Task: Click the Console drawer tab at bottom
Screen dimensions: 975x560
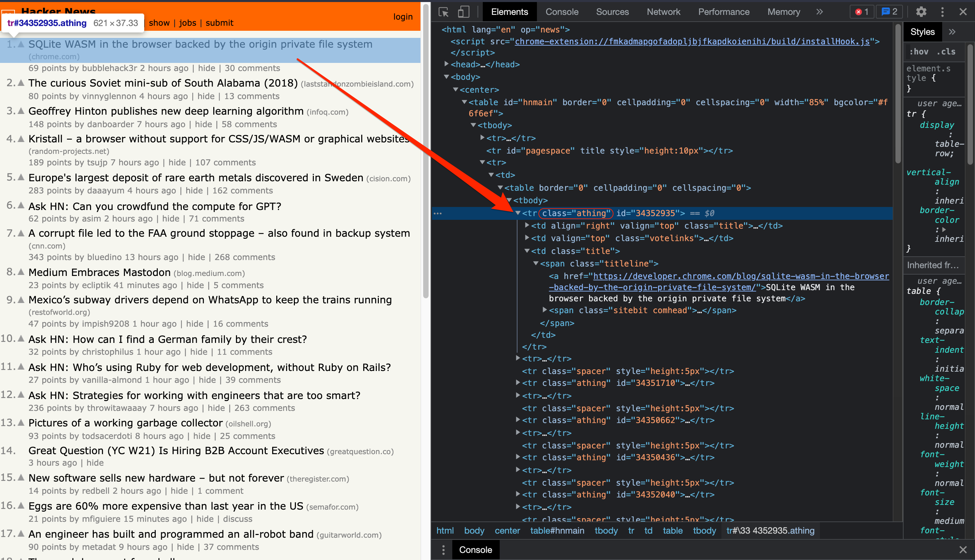Action: click(476, 550)
